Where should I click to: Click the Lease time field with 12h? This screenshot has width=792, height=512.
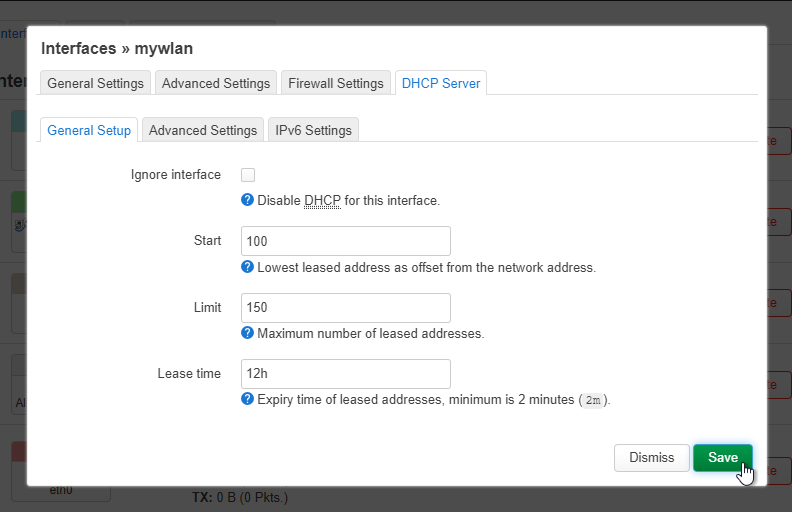pos(346,374)
